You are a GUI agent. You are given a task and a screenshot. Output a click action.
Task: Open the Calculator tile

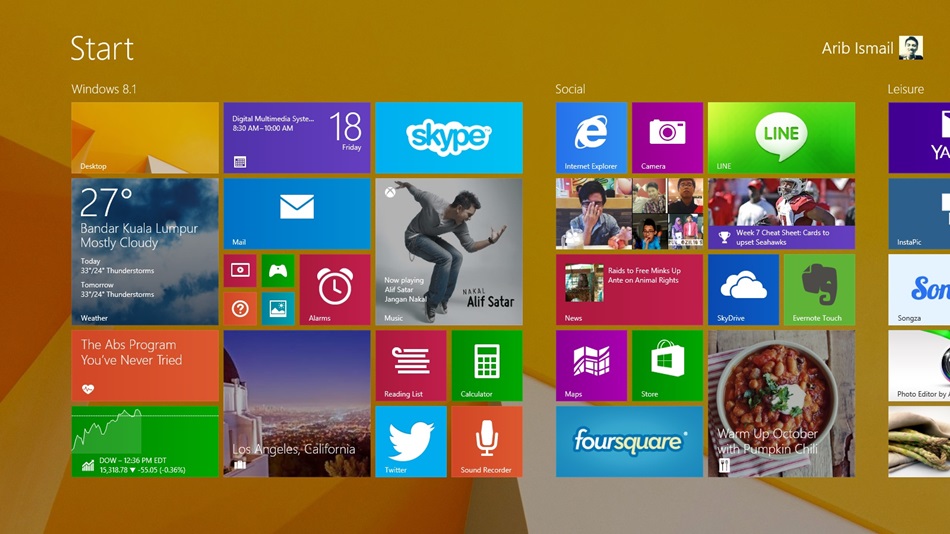[x=487, y=365]
